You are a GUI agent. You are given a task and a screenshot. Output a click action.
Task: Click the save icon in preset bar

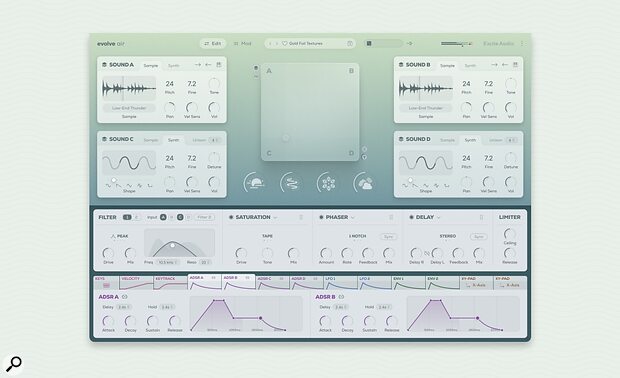[350, 43]
